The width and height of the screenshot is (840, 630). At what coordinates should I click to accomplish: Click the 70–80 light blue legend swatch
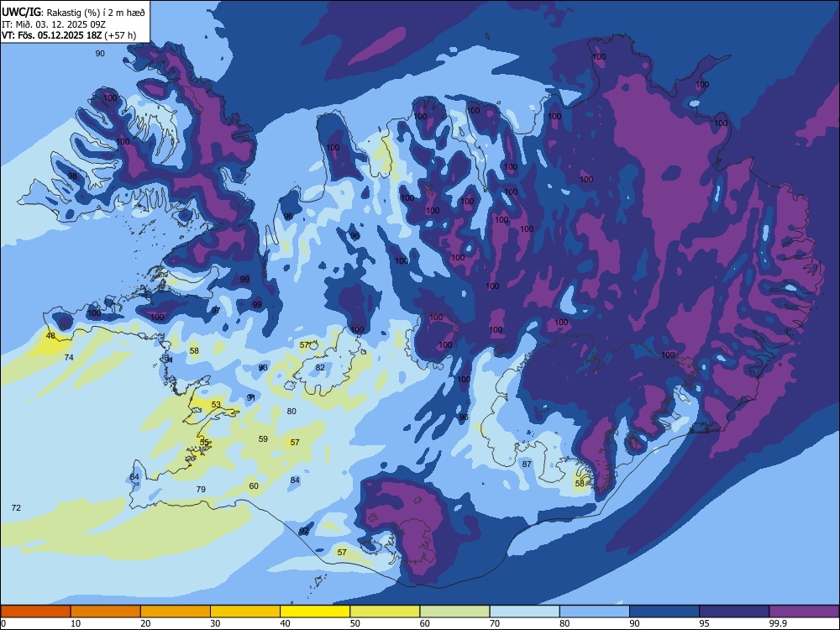[x=524, y=612]
